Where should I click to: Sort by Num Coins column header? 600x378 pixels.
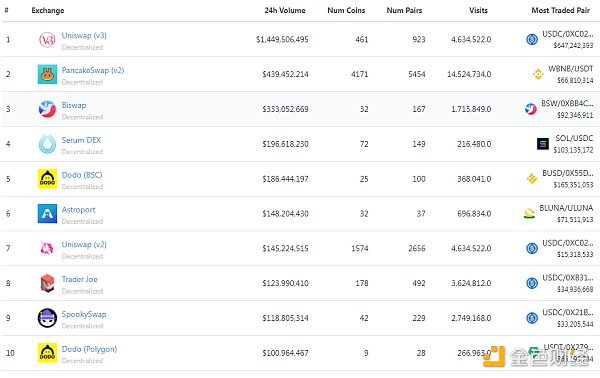click(346, 10)
